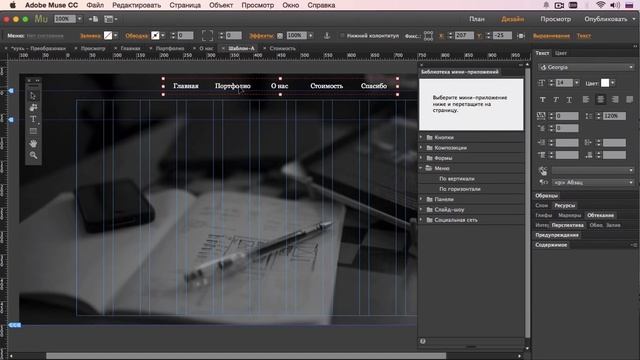
Task: Click the page layout icon in title bar
Action: [93, 19]
